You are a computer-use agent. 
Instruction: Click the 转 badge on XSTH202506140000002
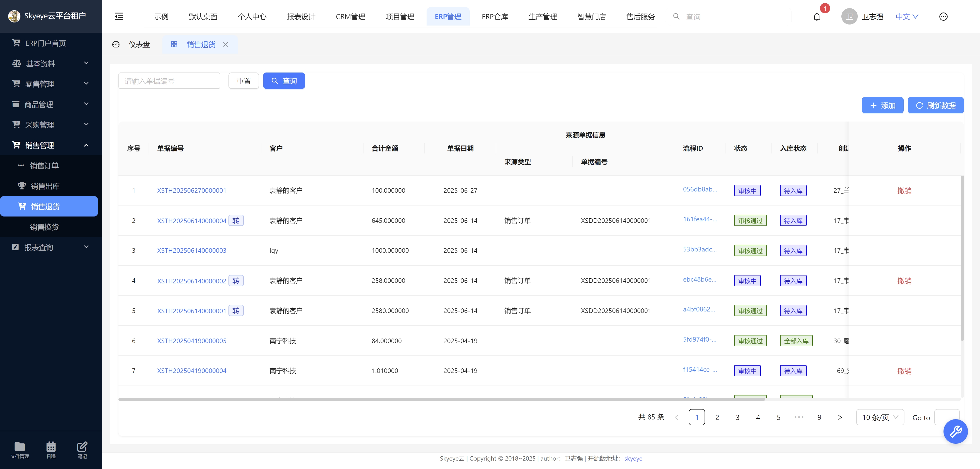coord(236,281)
